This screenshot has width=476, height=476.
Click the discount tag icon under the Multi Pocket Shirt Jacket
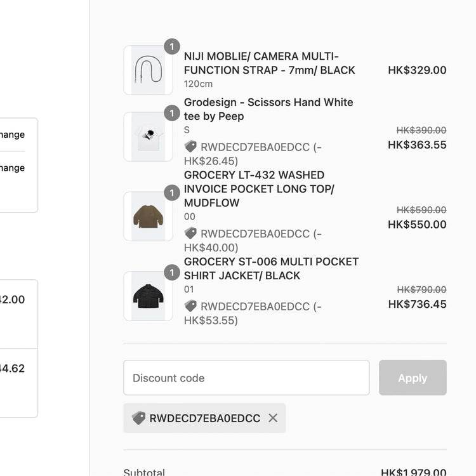(x=190, y=306)
